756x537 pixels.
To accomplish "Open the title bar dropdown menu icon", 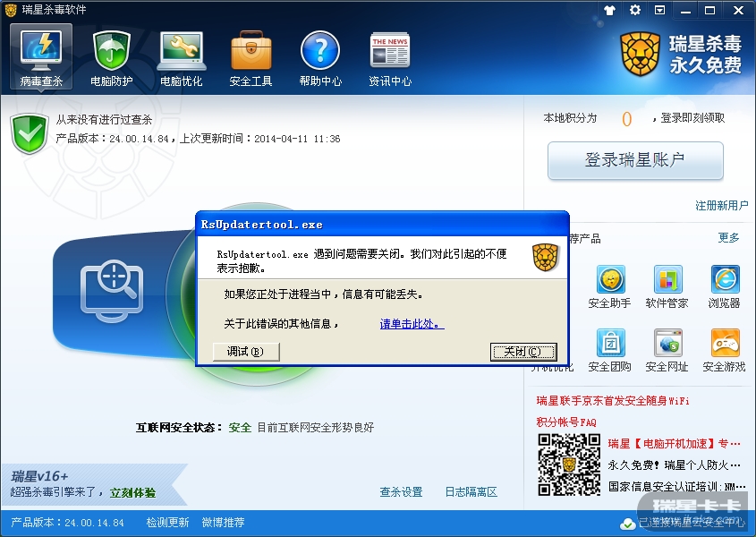I will click(x=660, y=10).
